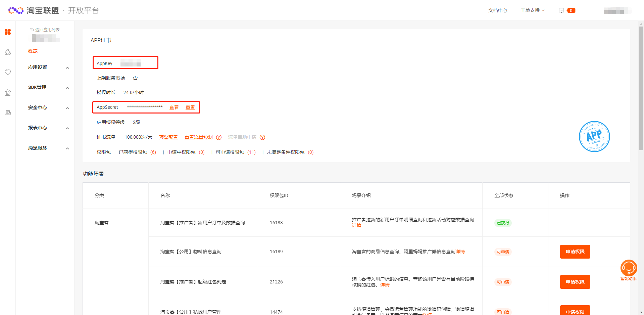Open 文档中心 in the header

click(x=498, y=10)
